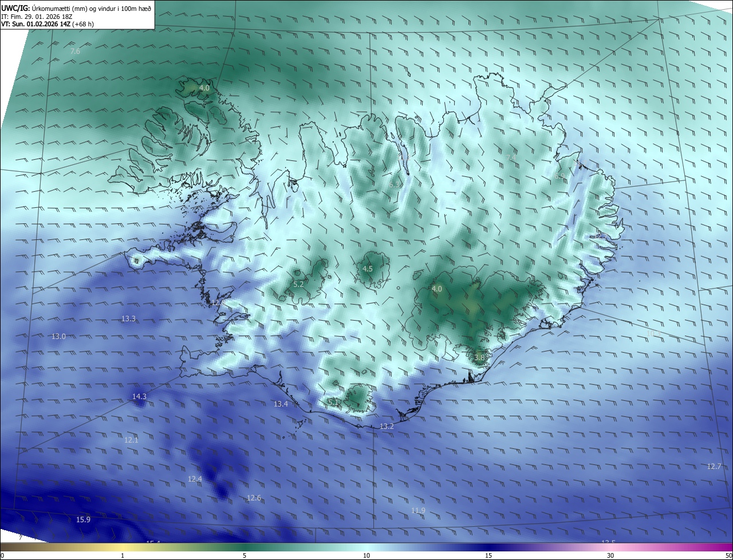Click the 50 label on the colour scale
Screen dimensions: 733x560
(728, 555)
